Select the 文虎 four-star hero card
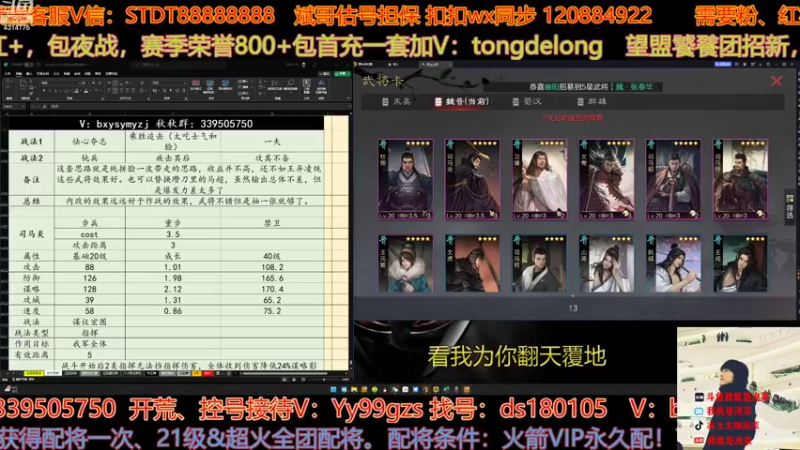800x450 pixels. (x=472, y=263)
